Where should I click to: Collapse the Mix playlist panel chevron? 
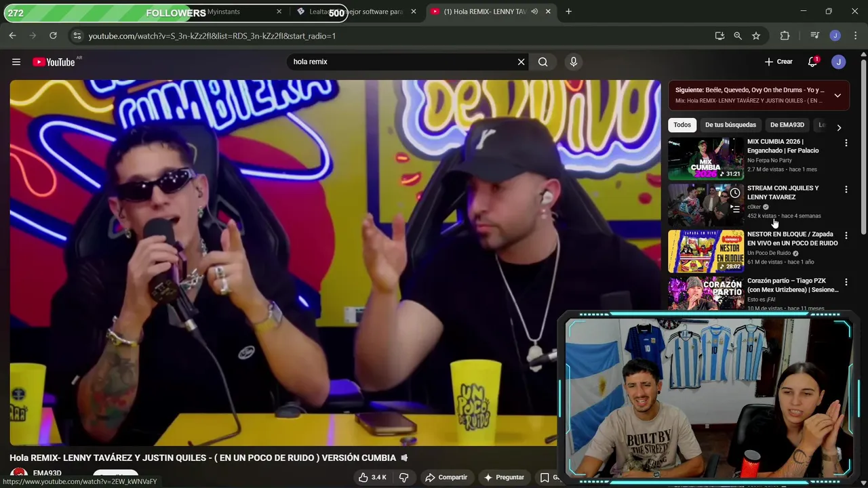pos(837,96)
